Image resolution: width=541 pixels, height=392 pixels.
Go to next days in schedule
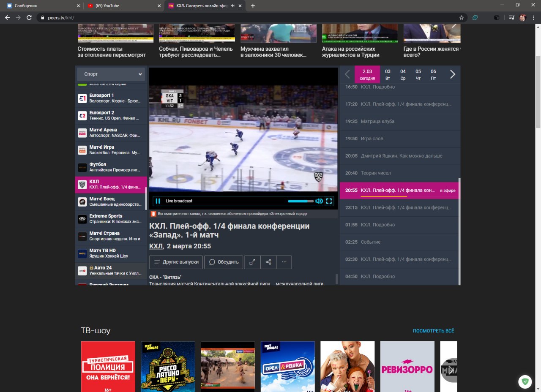click(x=453, y=74)
